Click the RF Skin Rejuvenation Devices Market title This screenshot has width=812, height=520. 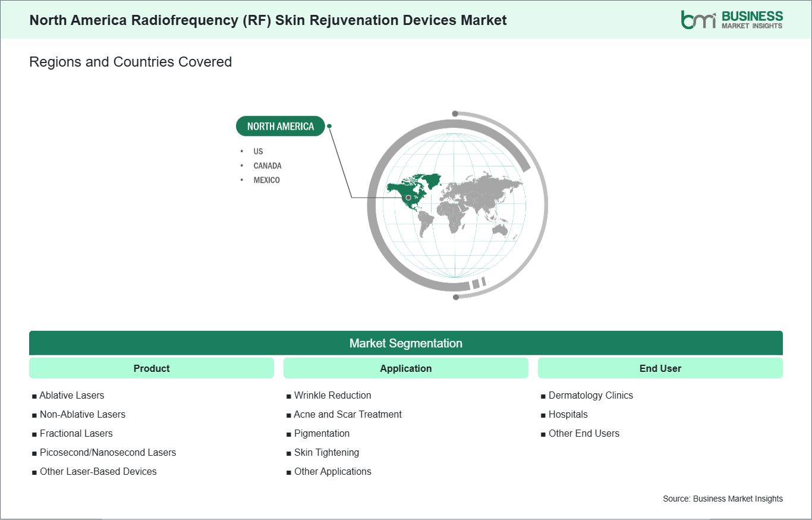(268, 20)
